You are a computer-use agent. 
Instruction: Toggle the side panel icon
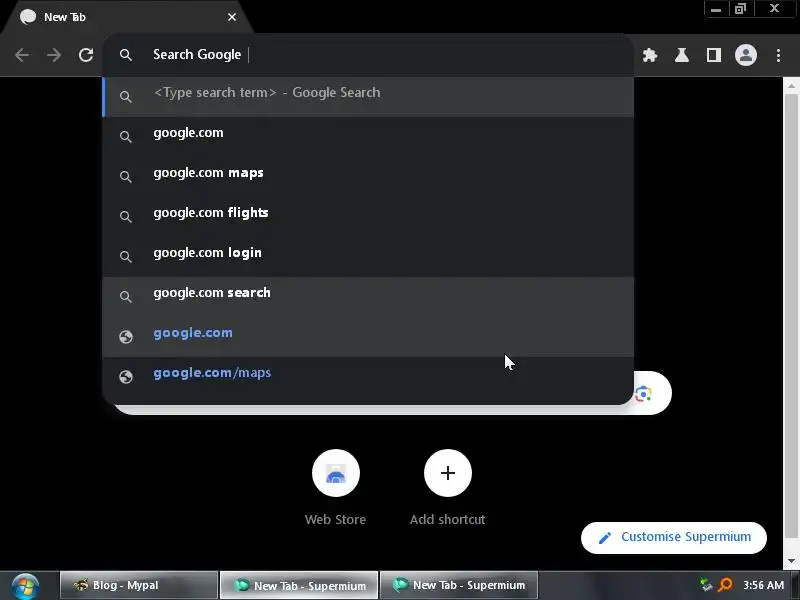click(714, 55)
